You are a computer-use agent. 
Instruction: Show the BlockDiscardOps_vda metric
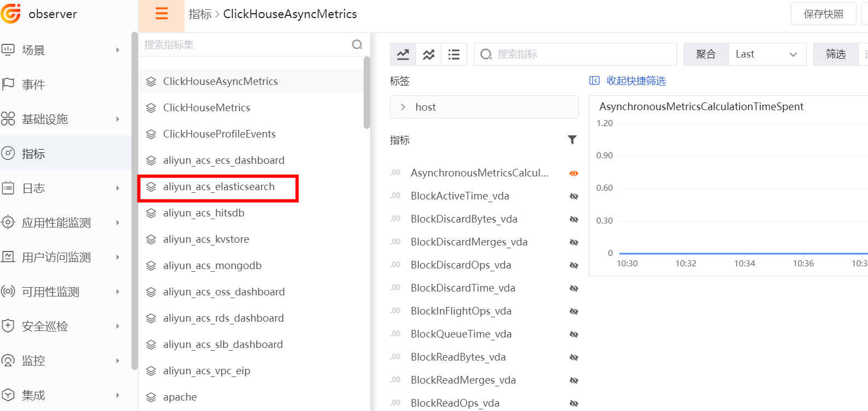tap(574, 265)
